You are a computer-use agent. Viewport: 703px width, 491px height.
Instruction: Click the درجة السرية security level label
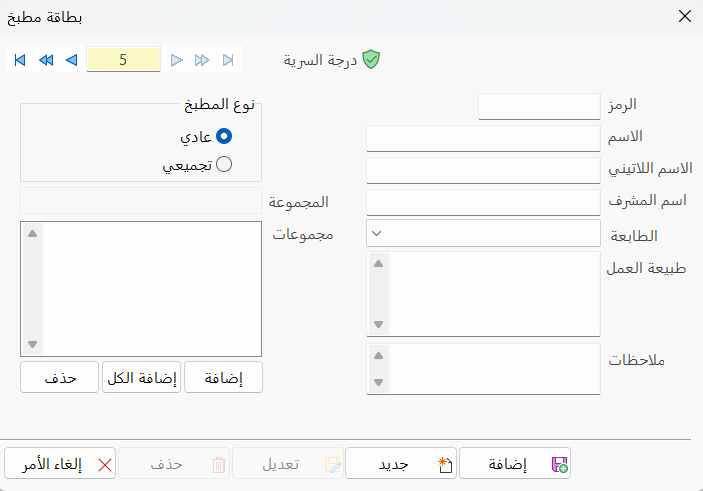coord(320,60)
